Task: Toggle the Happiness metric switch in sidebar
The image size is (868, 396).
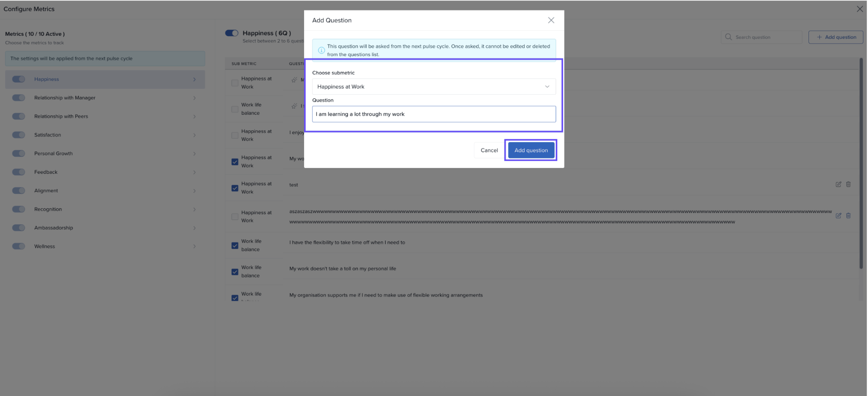Action: (x=19, y=79)
